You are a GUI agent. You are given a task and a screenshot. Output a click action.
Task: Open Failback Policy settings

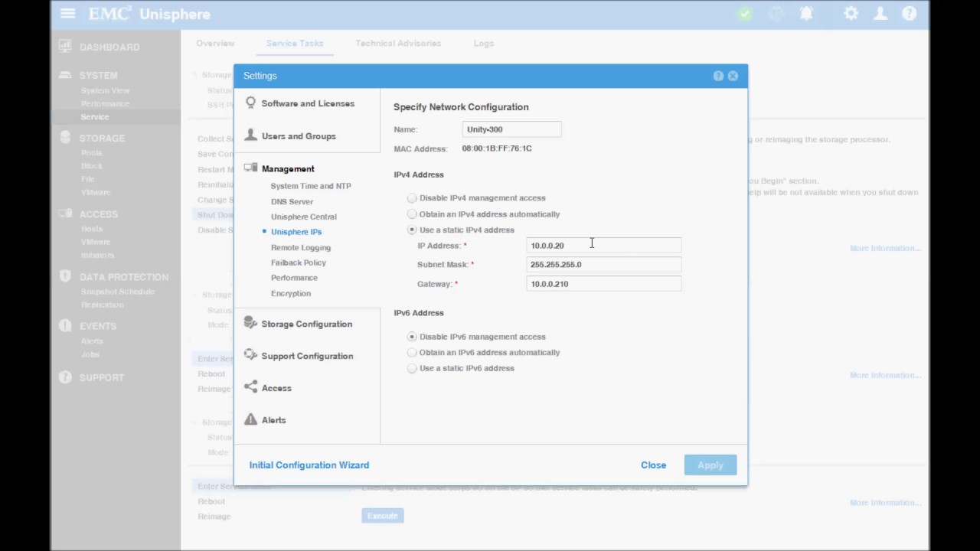[x=298, y=262]
